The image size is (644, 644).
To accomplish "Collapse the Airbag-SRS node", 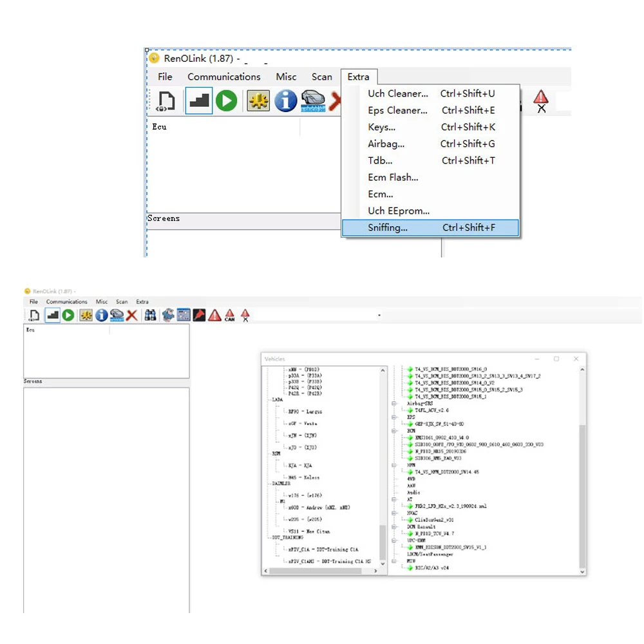I will [x=394, y=404].
